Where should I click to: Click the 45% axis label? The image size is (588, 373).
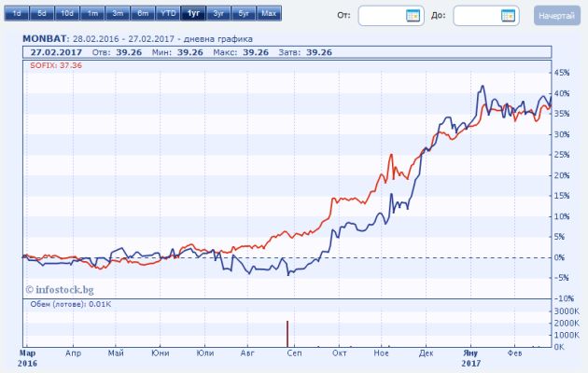[562, 73]
